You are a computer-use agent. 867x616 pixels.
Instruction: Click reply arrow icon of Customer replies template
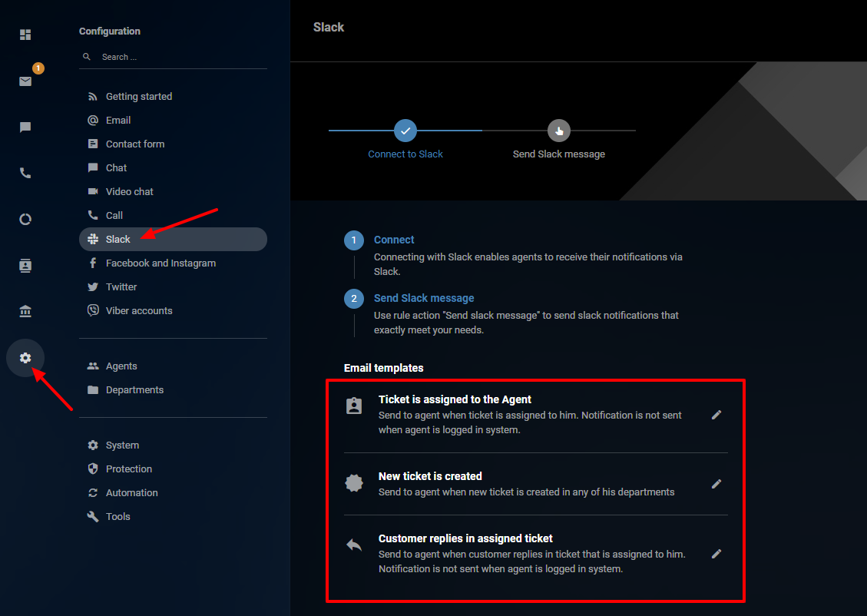click(x=354, y=545)
